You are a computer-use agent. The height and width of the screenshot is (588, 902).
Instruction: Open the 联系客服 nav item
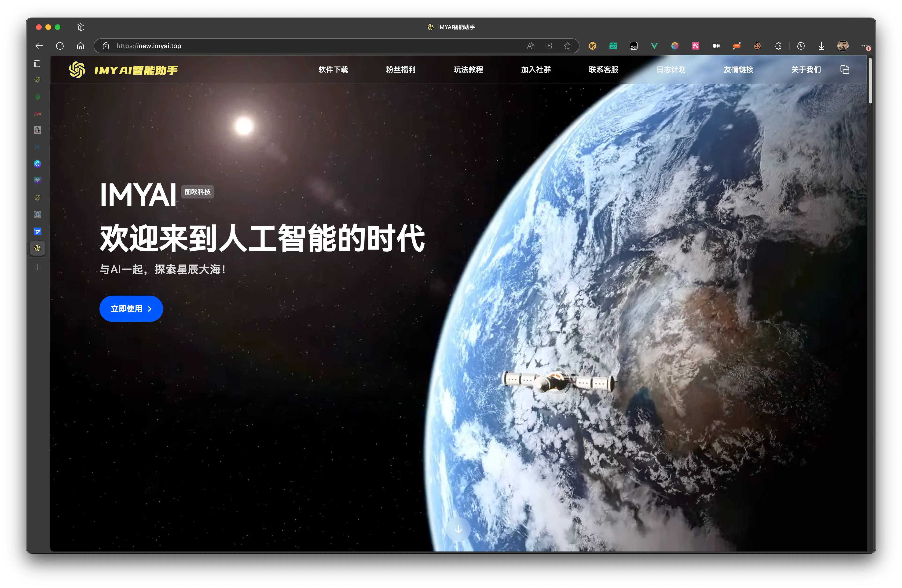point(603,70)
